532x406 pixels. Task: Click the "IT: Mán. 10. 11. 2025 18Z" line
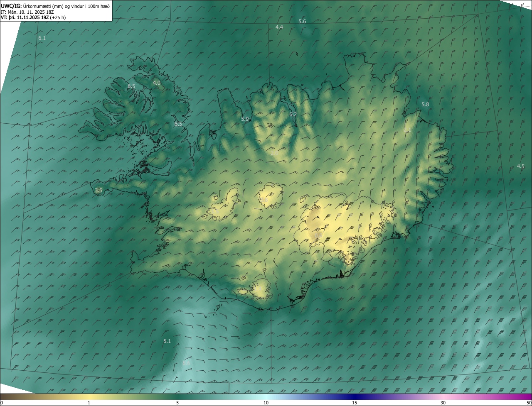point(28,12)
